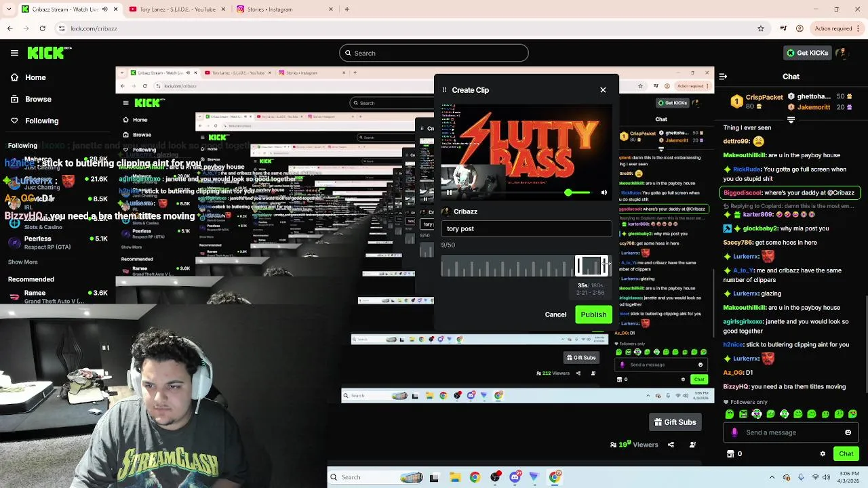Click the Get KICKs button
Viewport: 868px width, 488px height.
coord(807,53)
